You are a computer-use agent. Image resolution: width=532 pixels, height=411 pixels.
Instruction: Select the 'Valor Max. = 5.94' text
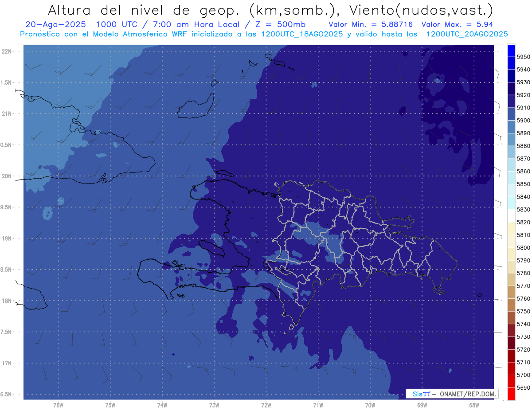[457, 24]
